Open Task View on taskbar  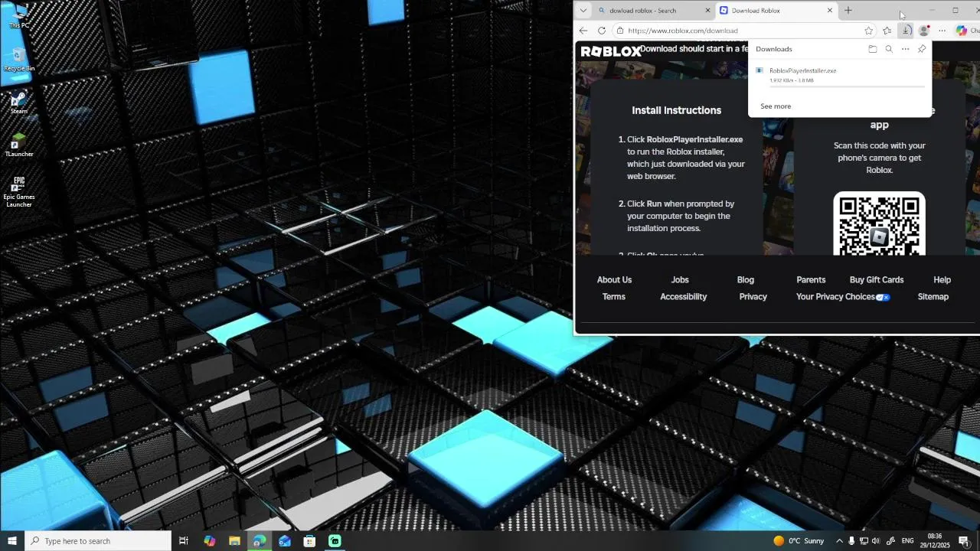[x=184, y=541]
